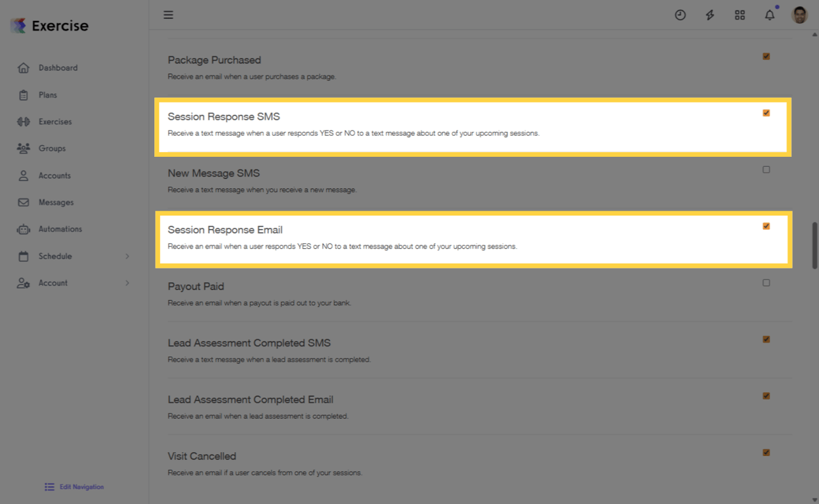Open Accounts from the sidebar
Screen dimensions: 819x504
54,175
